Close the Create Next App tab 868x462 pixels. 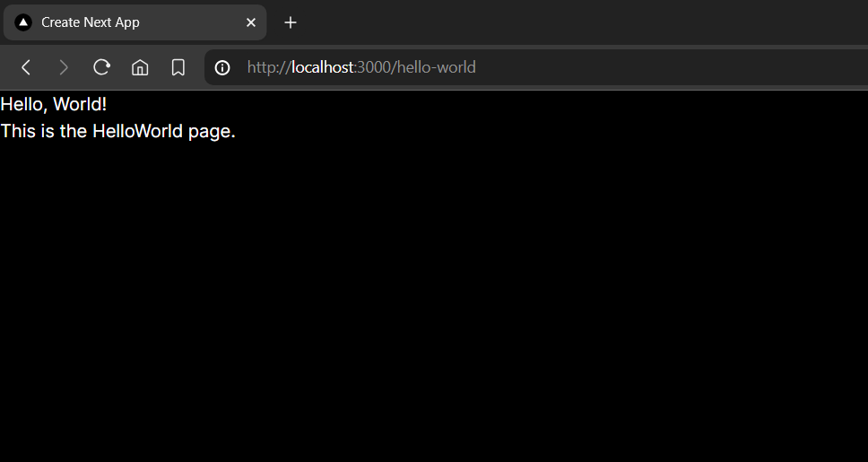point(251,22)
